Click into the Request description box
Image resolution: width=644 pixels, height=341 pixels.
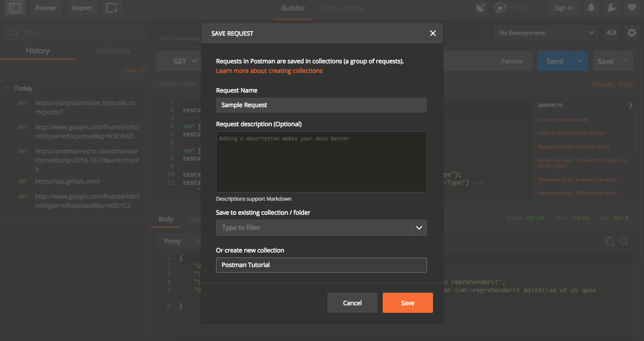(x=321, y=161)
